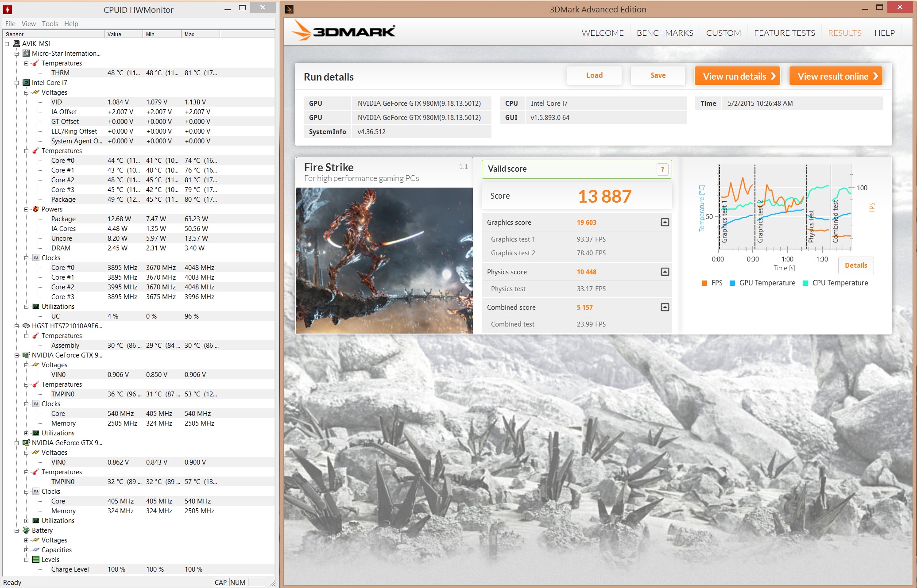
Task: Go to the WELCOME tab in 3DMark
Action: tap(602, 33)
